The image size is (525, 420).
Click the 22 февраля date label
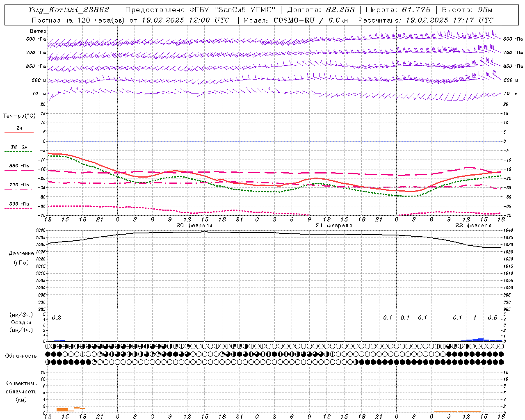[473, 226]
